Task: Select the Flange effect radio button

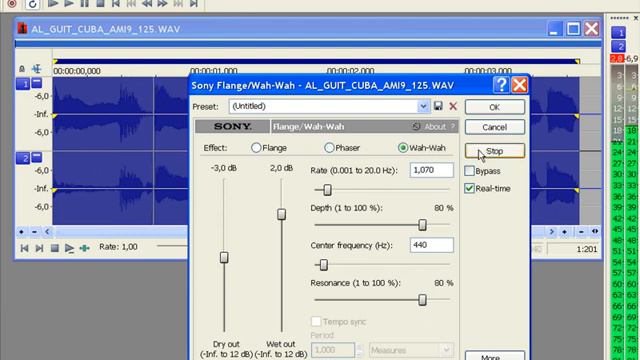Action: (256, 148)
